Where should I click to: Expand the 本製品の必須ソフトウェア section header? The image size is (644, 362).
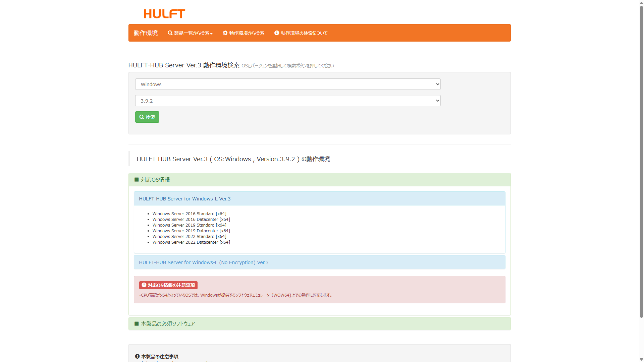click(x=168, y=324)
